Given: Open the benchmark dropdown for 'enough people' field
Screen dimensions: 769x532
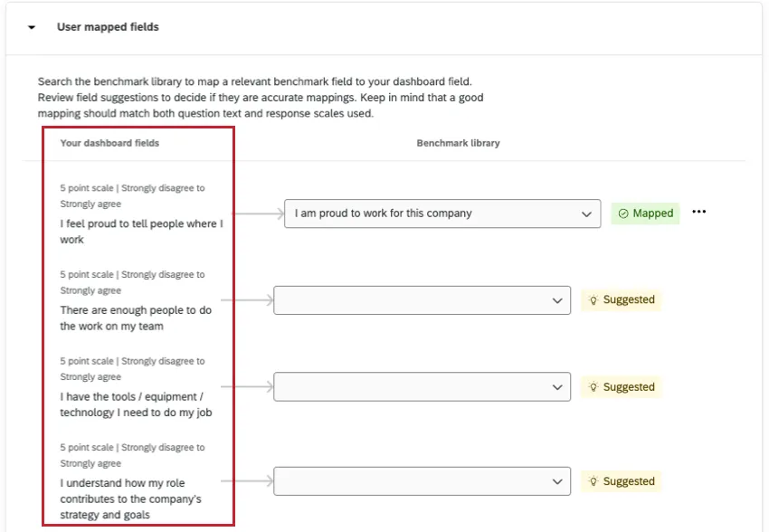Looking at the screenshot, I should pos(421,299).
